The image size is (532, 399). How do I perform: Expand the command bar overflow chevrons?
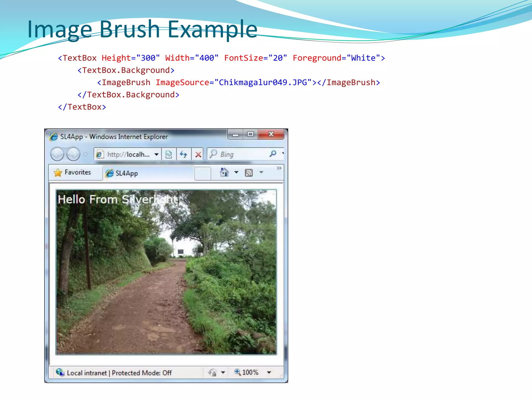coord(279,168)
